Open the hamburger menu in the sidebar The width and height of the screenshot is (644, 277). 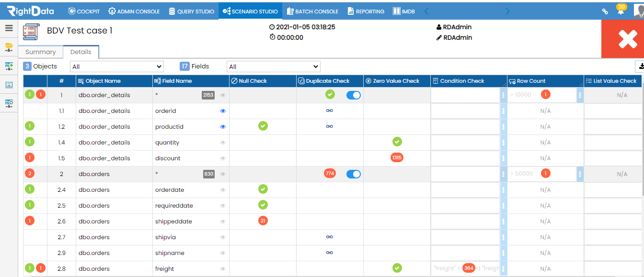point(9,28)
